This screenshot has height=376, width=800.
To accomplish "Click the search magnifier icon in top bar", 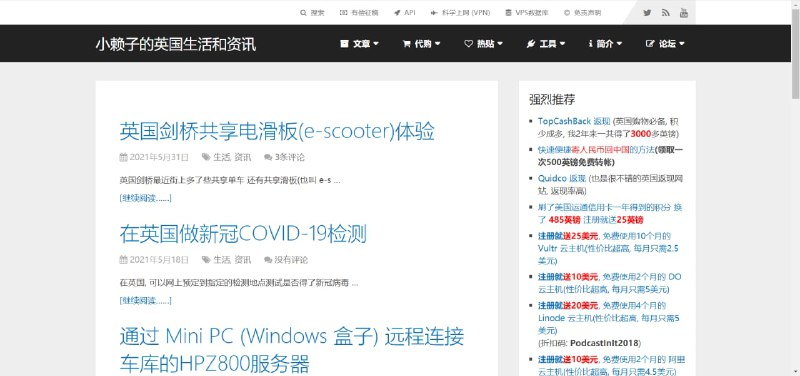I will point(303,13).
